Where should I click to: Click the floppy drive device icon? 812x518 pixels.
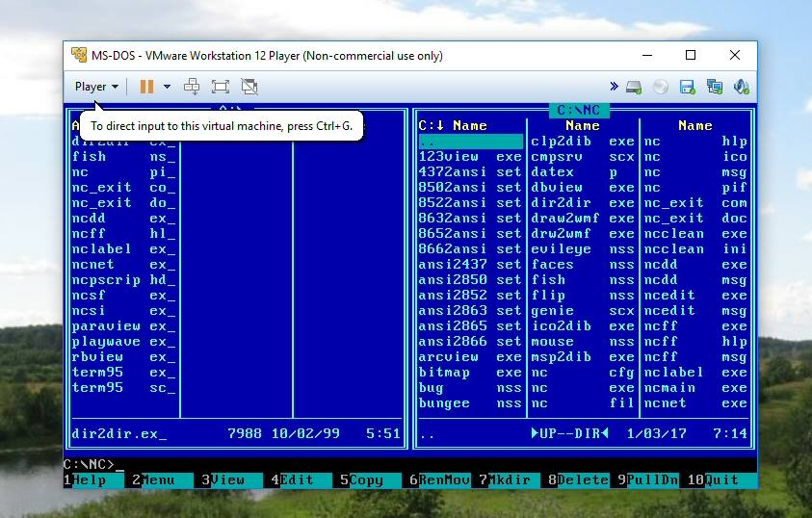[x=687, y=87]
